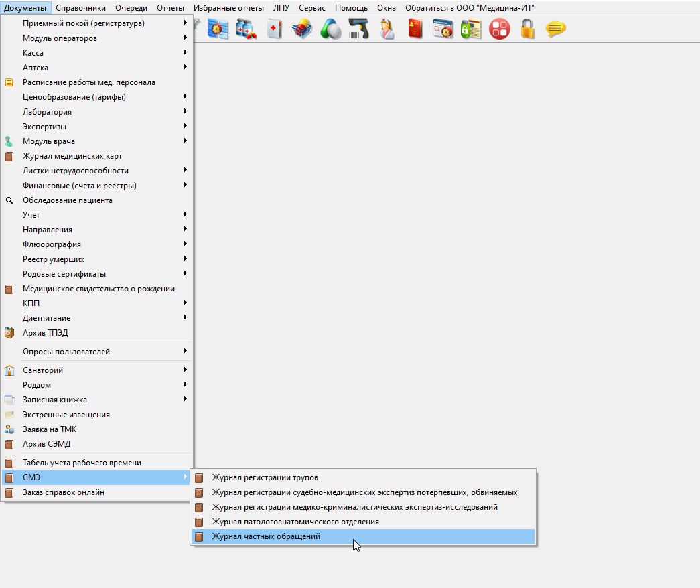Open the Сервис menu

(312, 8)
